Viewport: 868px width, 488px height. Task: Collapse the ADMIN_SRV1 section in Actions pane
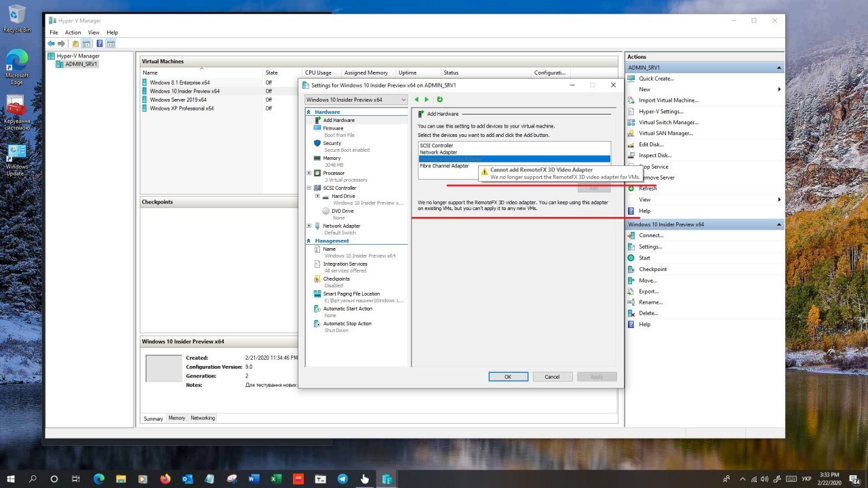tap(779, 68)
